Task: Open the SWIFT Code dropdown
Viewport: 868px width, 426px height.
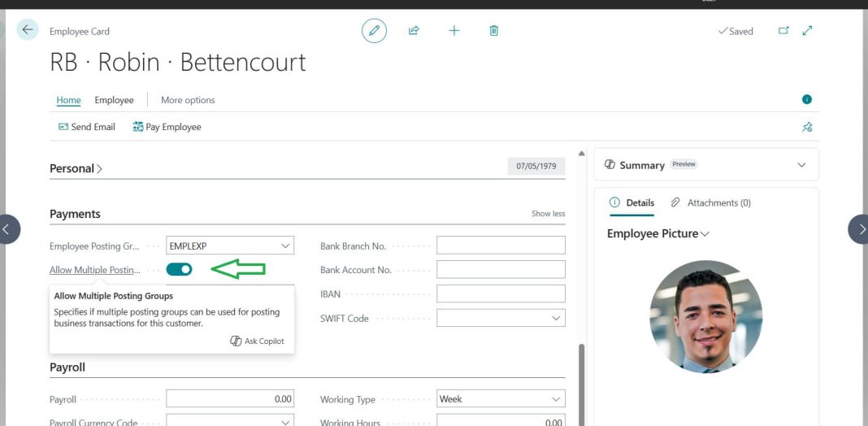Action: pyautogui.click(x=556, y=319)
